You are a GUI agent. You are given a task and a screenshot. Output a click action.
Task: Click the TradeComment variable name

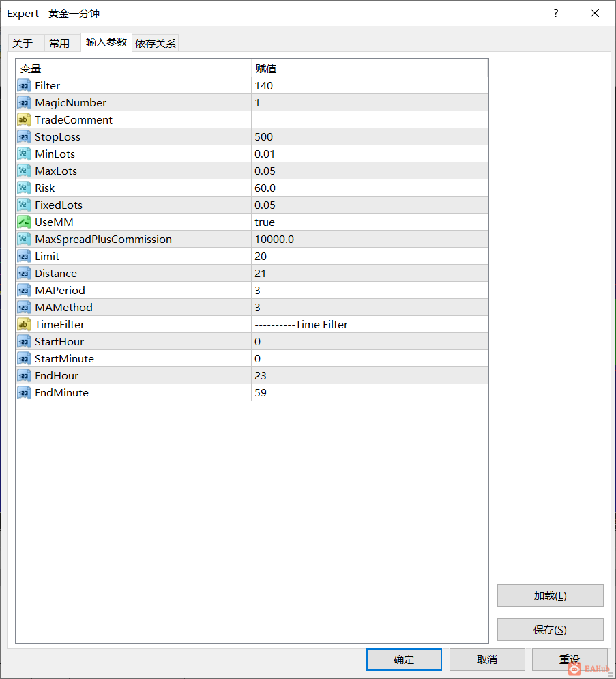pyautogui.click(x=74, y=120)
